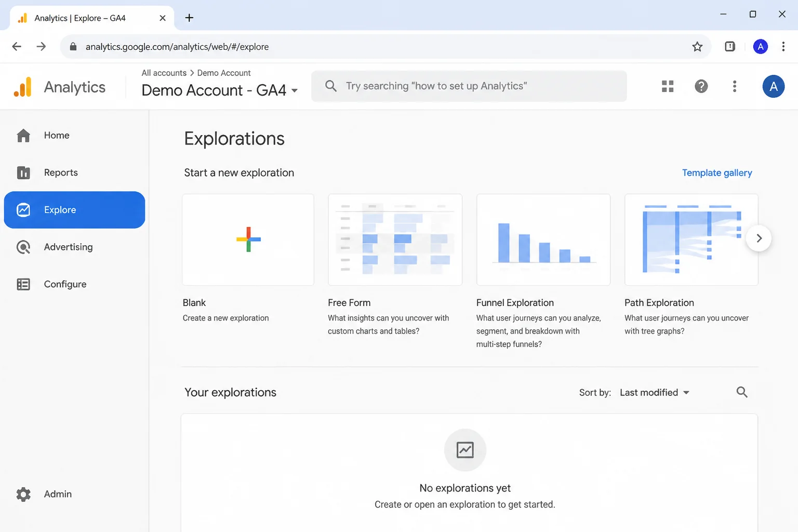798x532 pixels.
Task: Click the empty explorations placeholder icon
Action: pos(465,450)
